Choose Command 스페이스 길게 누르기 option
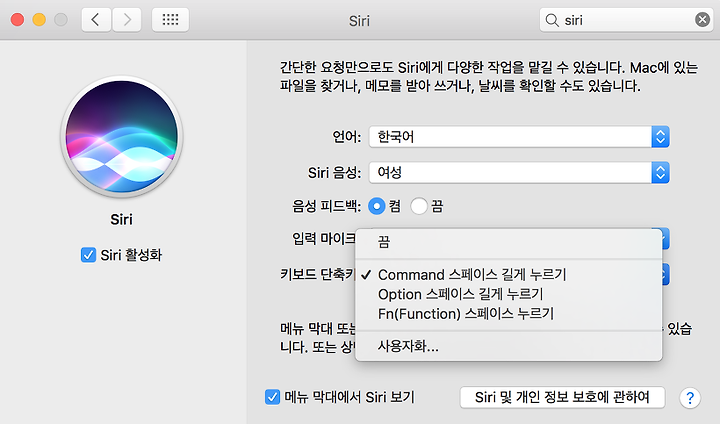The height and width of the screenshot is (424, 720). pos(509,275)
